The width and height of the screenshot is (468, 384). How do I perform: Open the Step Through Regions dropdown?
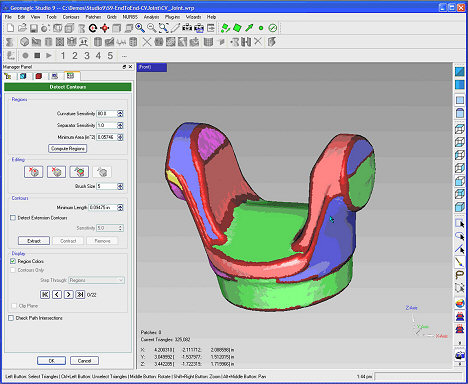click(x=96, y=280)
